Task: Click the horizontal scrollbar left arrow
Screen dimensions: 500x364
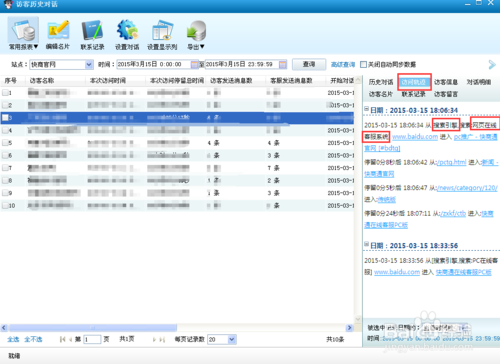Action: click(4, 328)
